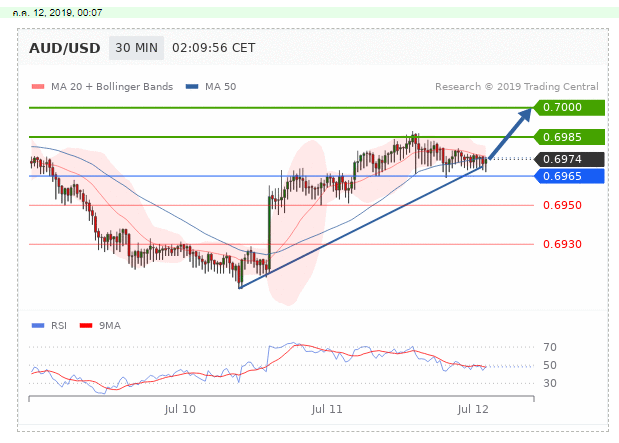Click the 0.6950 support level label
Image resolution: width=619 pixels, height=443 pixels.
(x=562, y=205)
